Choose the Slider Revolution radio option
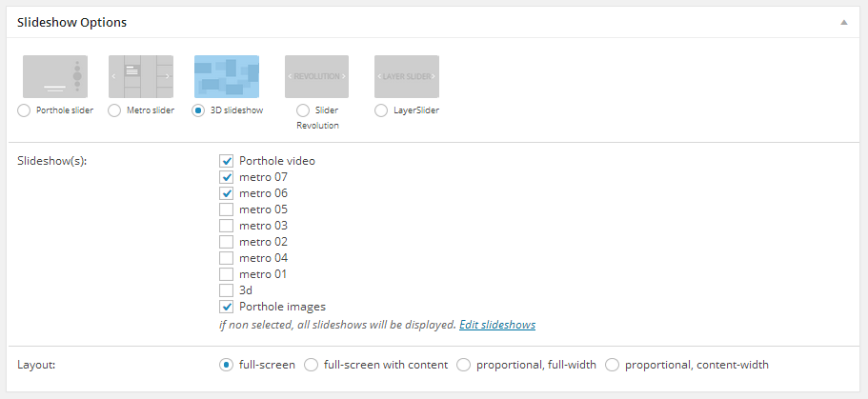The height and width of the screenshot is (399, 868). point(303,110)
